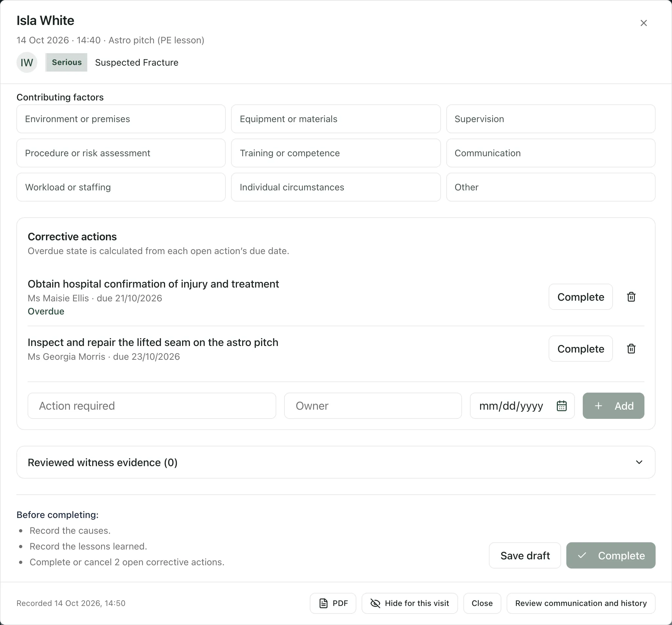Click 'Recorded 14 Oct 2026, 14:50' text

[x=71, y=603]
